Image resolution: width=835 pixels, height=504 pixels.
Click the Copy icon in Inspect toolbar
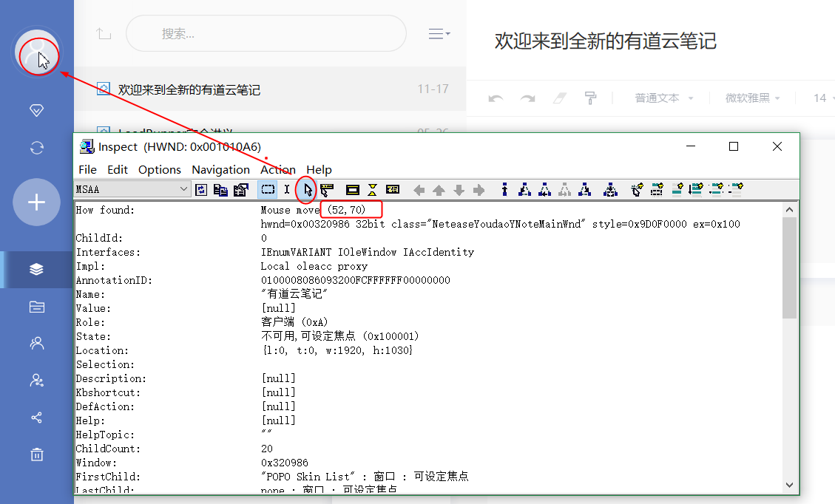(x=220, y=189)
